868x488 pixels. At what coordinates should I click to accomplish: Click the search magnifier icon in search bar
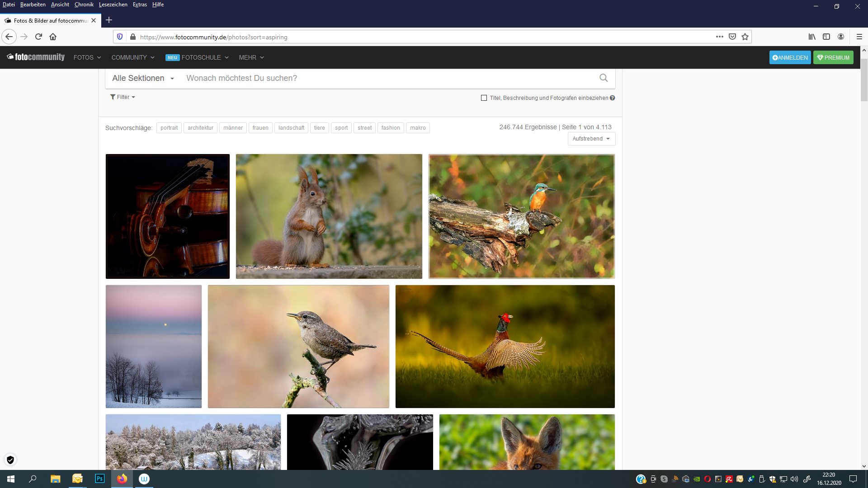[604, 78]
